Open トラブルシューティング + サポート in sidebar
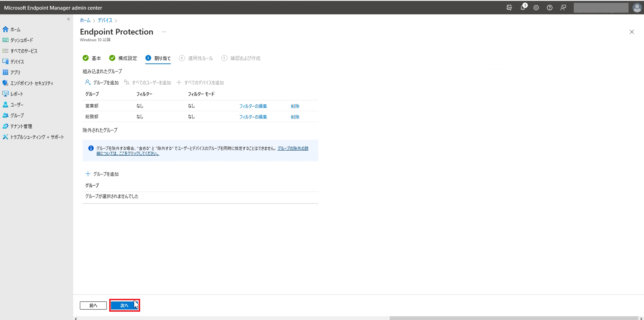Image resolution: width=644 pixels, height=320 pixels. [x=33, y=137]
